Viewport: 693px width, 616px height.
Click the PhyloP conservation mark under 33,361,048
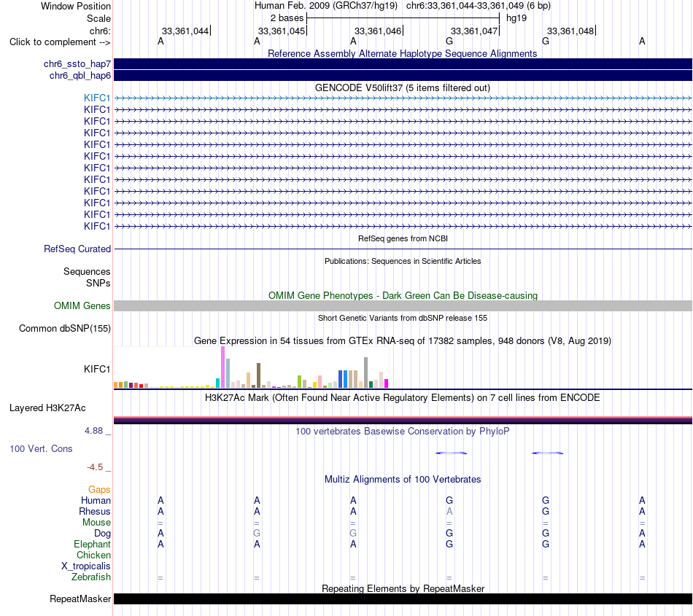point(547,453)
